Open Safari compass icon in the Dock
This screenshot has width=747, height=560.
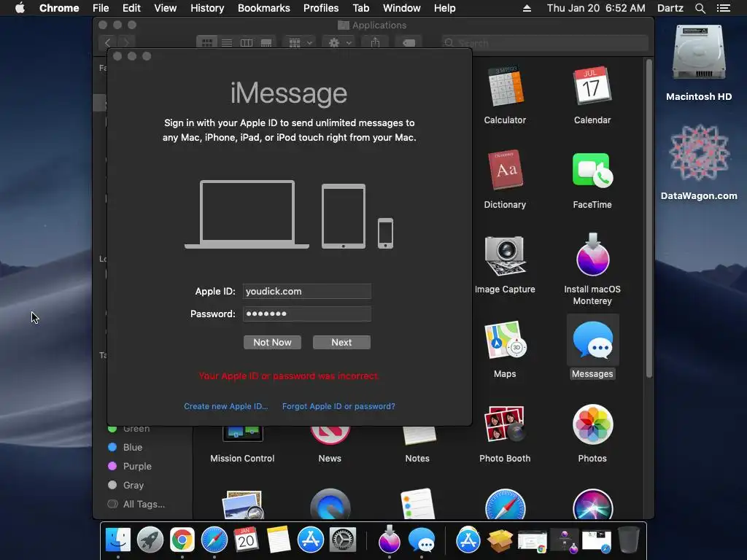click(214, 540)
